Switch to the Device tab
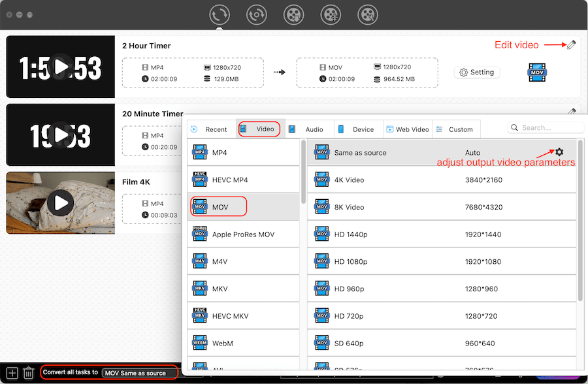The width and height of the screenshot is (588, 384). (359, 129)
